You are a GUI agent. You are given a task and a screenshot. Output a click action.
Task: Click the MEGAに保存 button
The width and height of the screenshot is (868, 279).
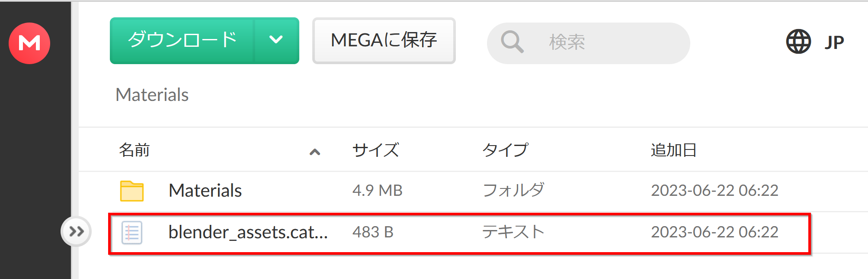click(x=384, y=41)
